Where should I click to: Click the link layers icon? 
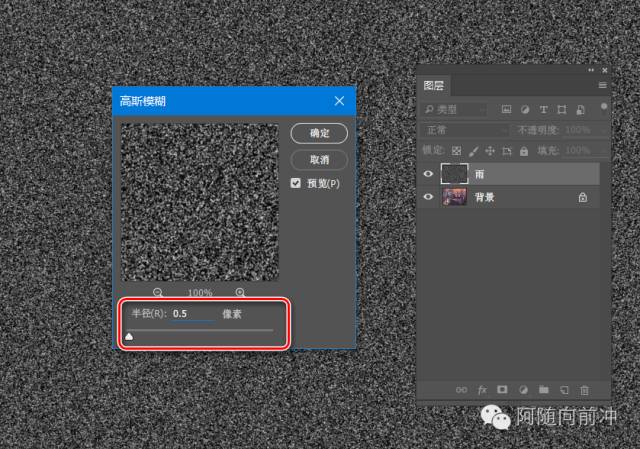coord(461,389)
